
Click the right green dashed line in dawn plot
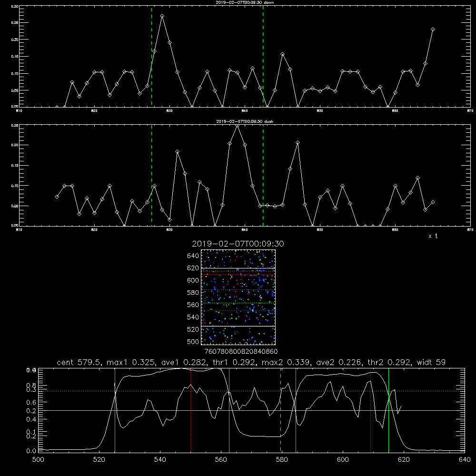(x=263, y=56)
